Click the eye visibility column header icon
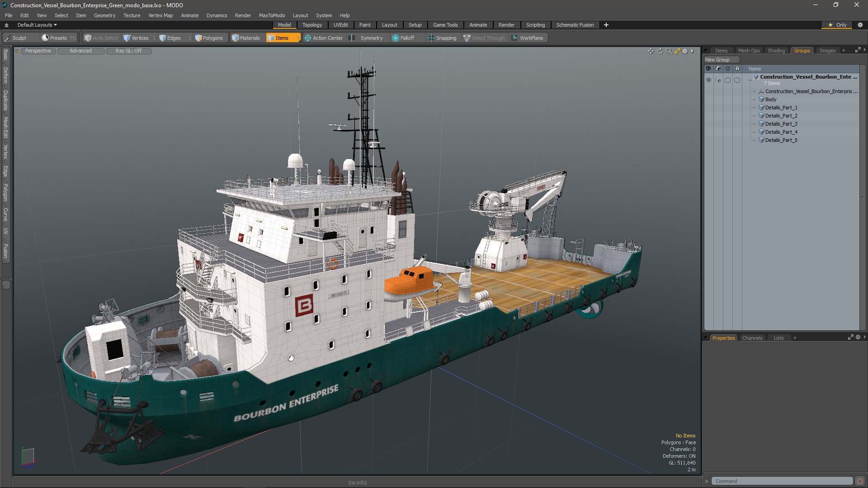The height and width of the screenshot is (488, 868). (x=708, y=69)
